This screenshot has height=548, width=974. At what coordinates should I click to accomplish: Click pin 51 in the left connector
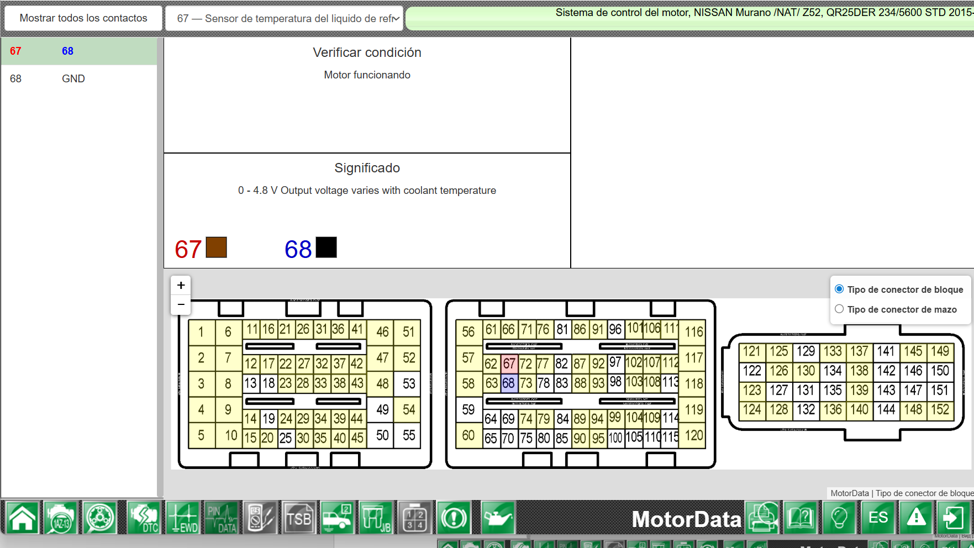click(x=408, y=332)
